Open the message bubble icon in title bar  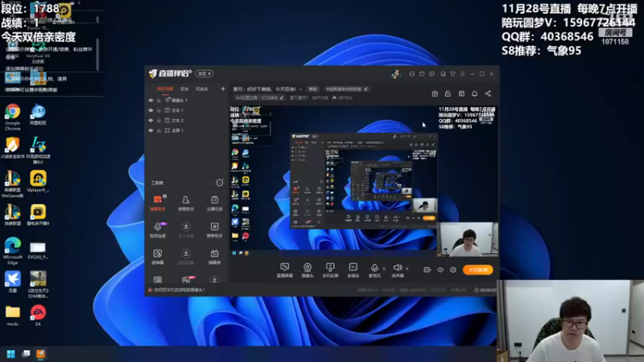click(431, 74)
